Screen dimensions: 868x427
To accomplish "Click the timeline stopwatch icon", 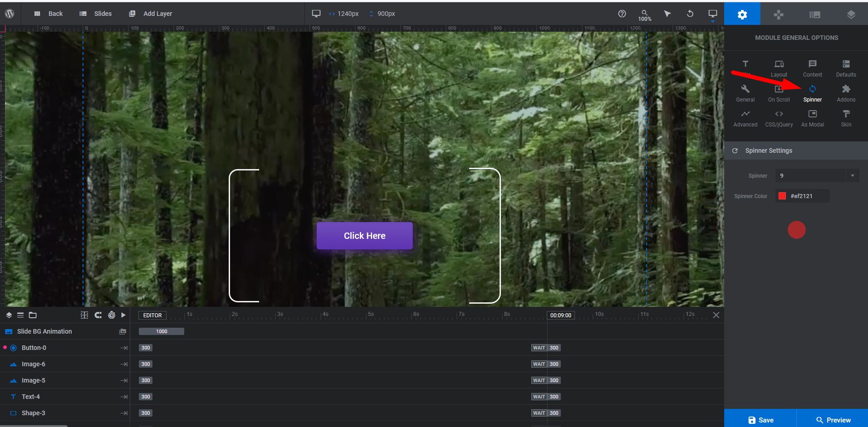I will pos(112,315).
